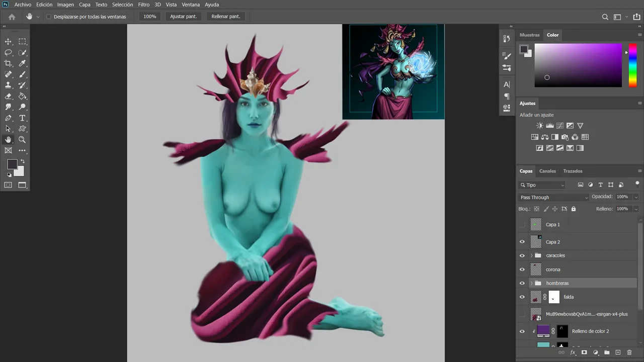Open the Color panel flyout menu
This screenshot has height=362, width=644.
pyautogui.click(x=640, y=35)
